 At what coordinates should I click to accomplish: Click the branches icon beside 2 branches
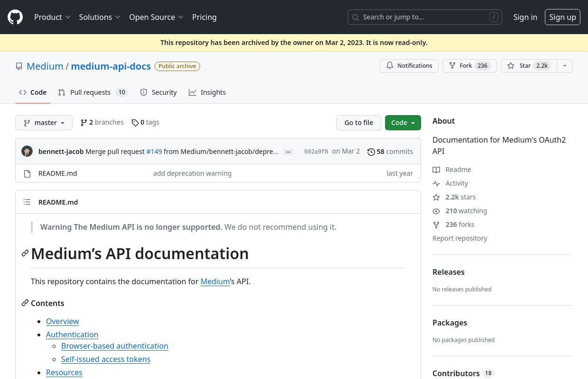(84, 123)
